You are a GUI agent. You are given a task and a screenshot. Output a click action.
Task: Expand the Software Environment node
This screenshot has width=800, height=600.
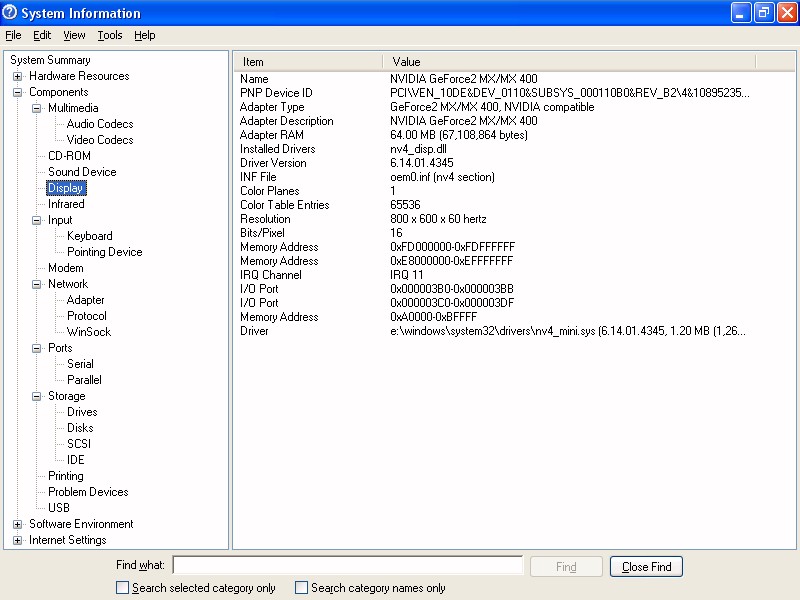[18, 524]
